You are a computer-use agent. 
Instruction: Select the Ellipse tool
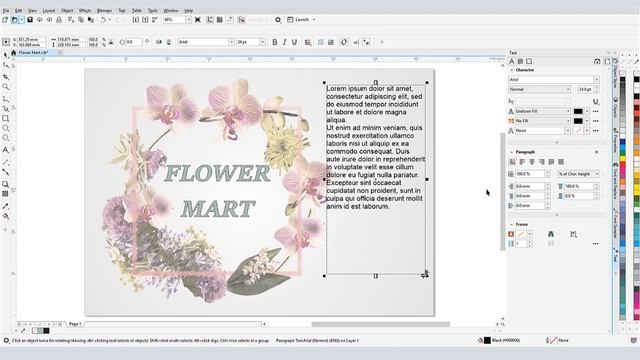[x=6, y=128]
